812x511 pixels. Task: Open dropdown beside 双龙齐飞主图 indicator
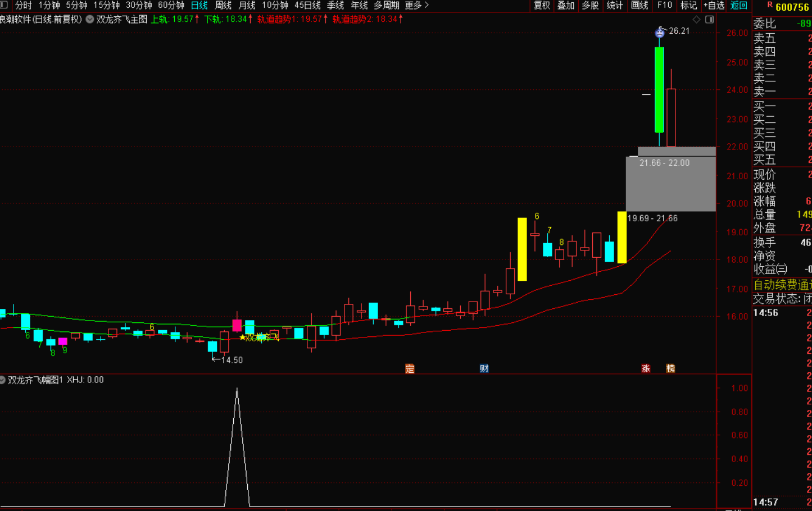coord(89,19)
